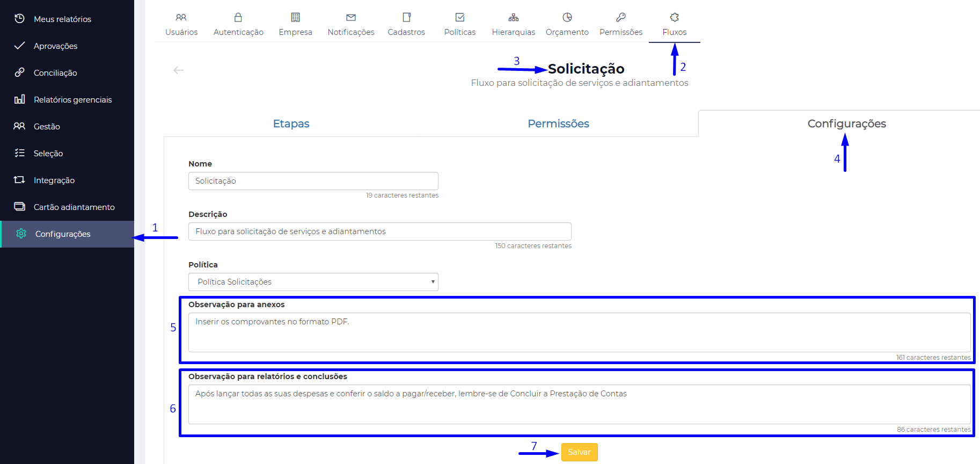This screenshot has height=464, width=980.
Task: Go back using the left arrow
Action: pos(179,70)
